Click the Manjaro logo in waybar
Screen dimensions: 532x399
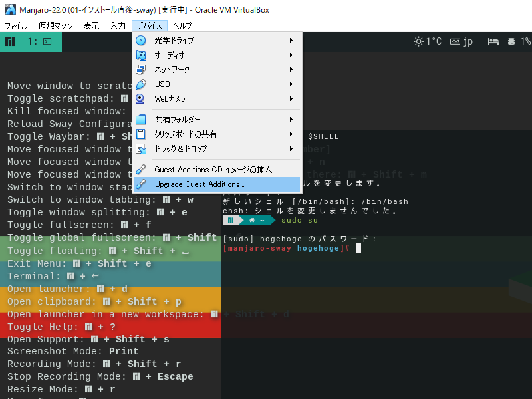pyautogui.click(x=10, y=41)
